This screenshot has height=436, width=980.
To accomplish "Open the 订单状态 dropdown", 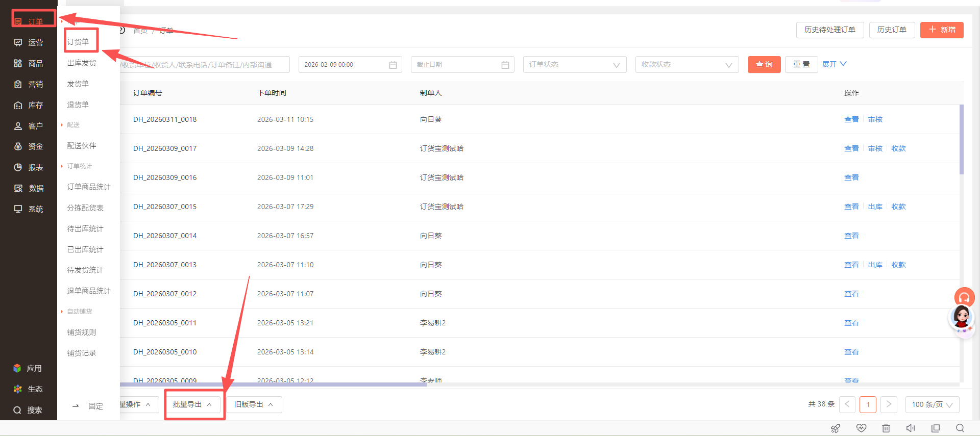I will tap(575, 65).
